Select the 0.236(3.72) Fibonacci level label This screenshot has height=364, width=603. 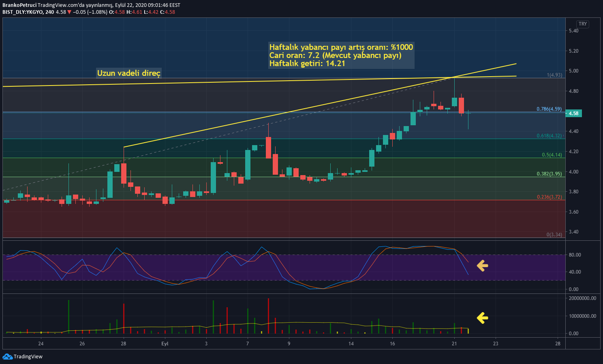point(549,197)
